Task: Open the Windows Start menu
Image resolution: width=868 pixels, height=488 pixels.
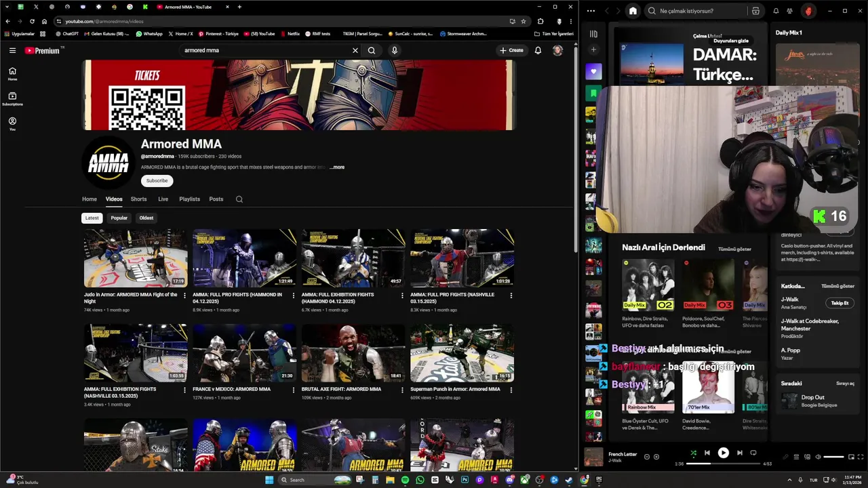Action: 269,480
